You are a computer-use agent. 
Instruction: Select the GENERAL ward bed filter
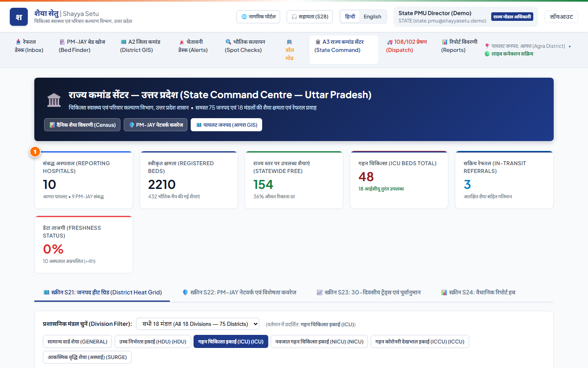click(x=77, y=341)
